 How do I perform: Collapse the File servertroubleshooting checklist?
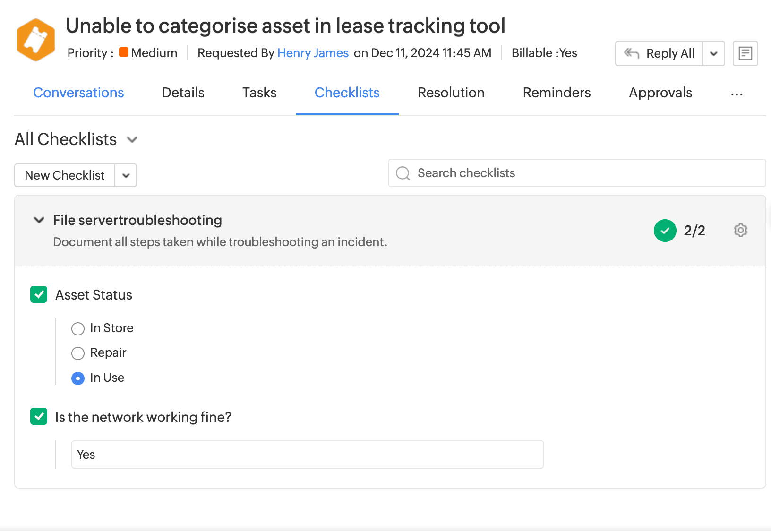click(x=39, y=220)
